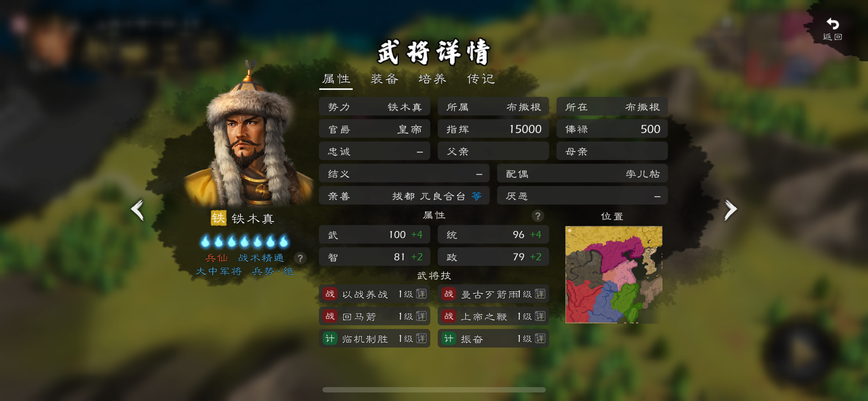This screenshot has width=868, height=401.
Task: Open detail icon for 回马箭 skill
Action: [x=421, y=316]
